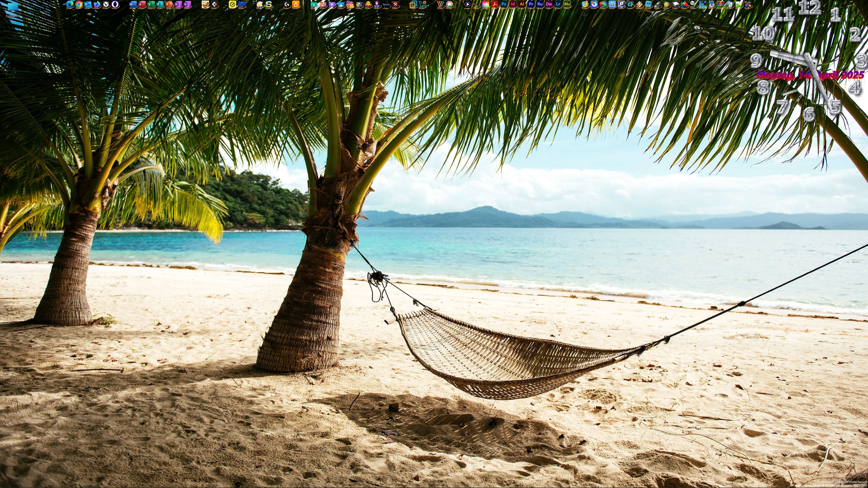
Task: Open Adobe Illustrator
Action: click(522, 5)
